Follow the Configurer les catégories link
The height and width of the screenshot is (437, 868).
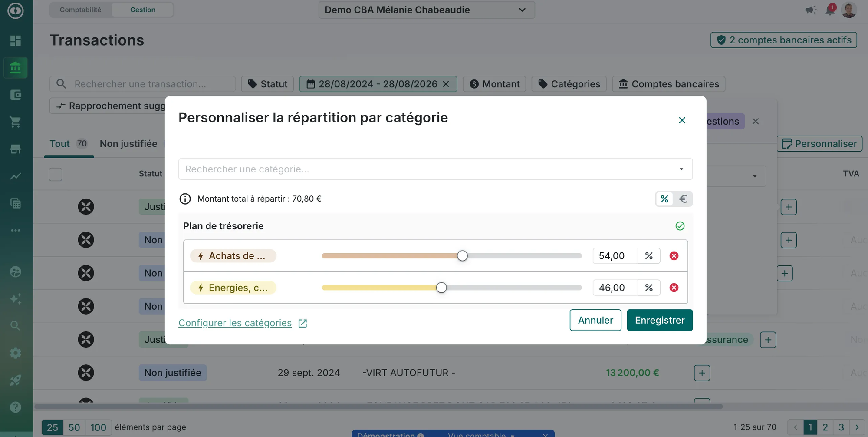click(235, 323)
